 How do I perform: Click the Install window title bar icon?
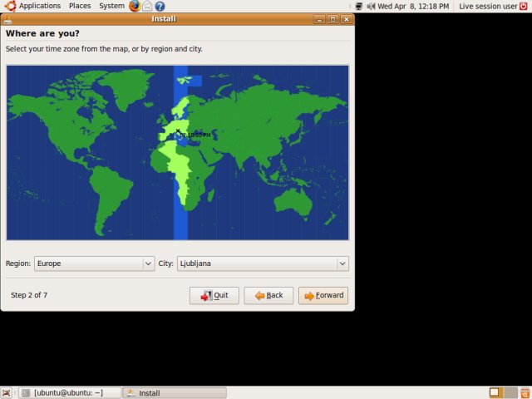coord(7,20)
